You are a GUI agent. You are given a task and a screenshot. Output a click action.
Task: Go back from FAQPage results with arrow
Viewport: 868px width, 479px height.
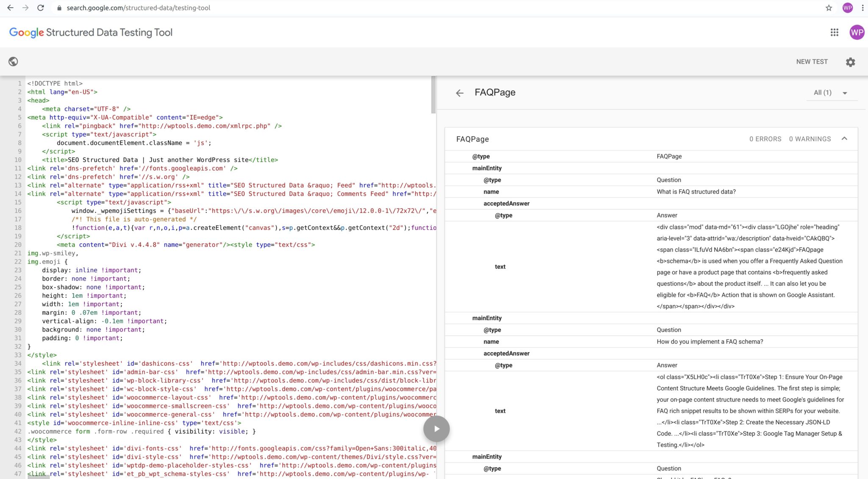coord(460,93)
